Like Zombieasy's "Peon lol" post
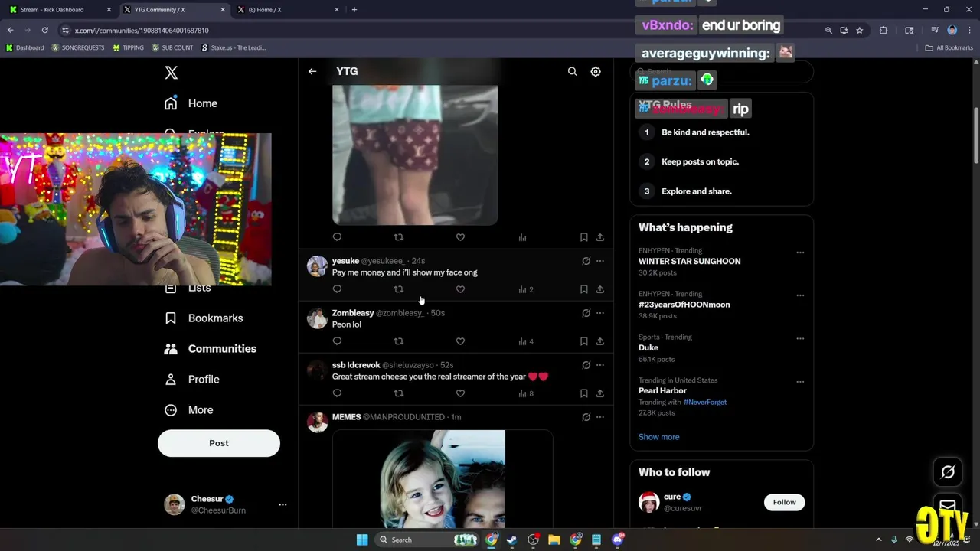The width and height of the screenshot is (980, 551). tap(460, 341)
